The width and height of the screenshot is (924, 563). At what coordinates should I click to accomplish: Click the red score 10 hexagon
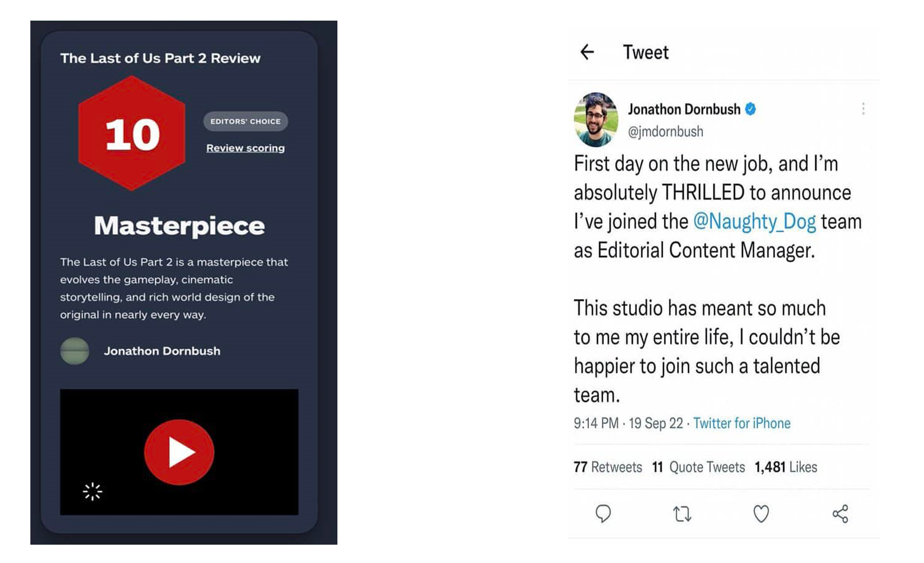pos(132,133)
